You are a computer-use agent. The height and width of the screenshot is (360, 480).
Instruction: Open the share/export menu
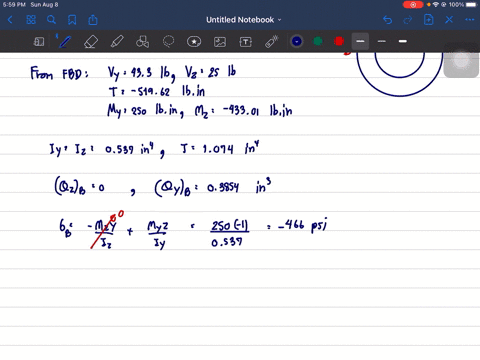pyautogui.click(x=93, y=20)
